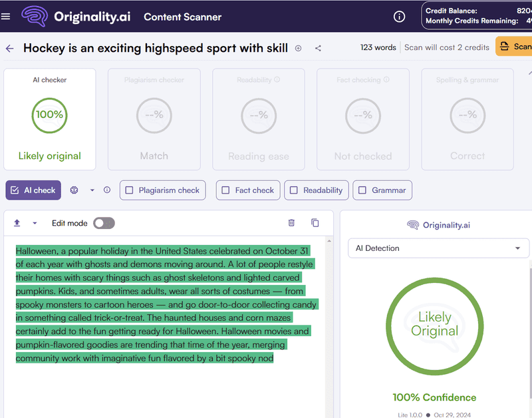The image size is (532, 418).
Task: Enable the Plagiarism check checkbox
Action: [129, 190]
